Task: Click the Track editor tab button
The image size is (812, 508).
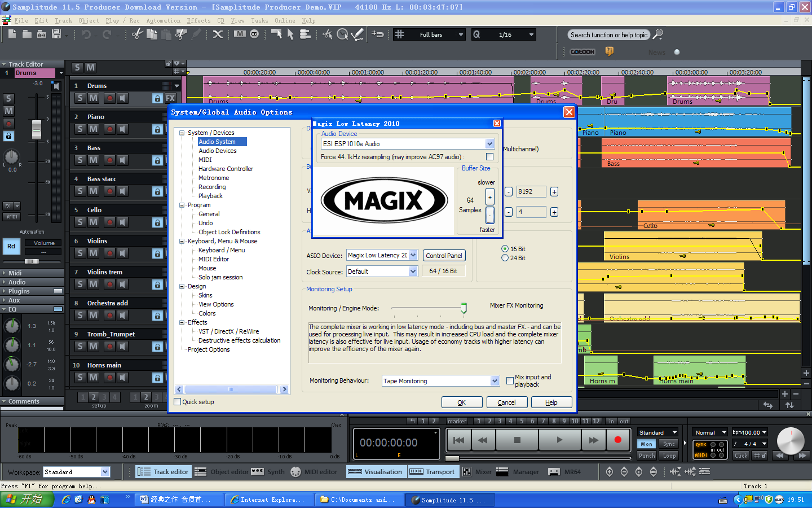Action: point(164,472)
